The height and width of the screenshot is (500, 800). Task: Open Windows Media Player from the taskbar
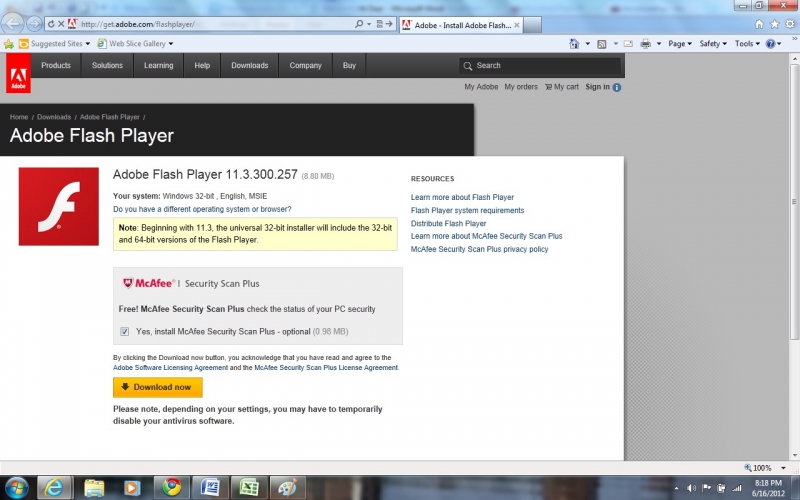point(132,487)
